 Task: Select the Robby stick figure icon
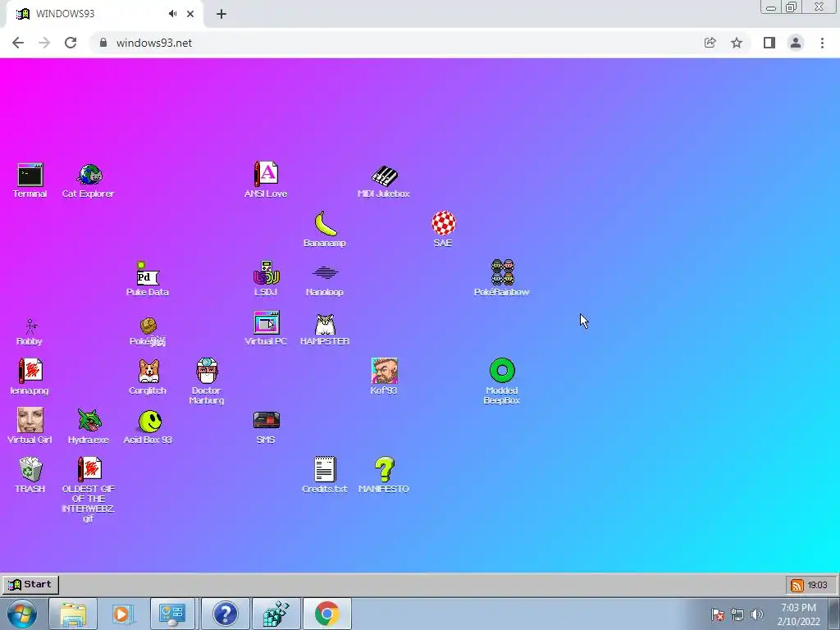30,332
